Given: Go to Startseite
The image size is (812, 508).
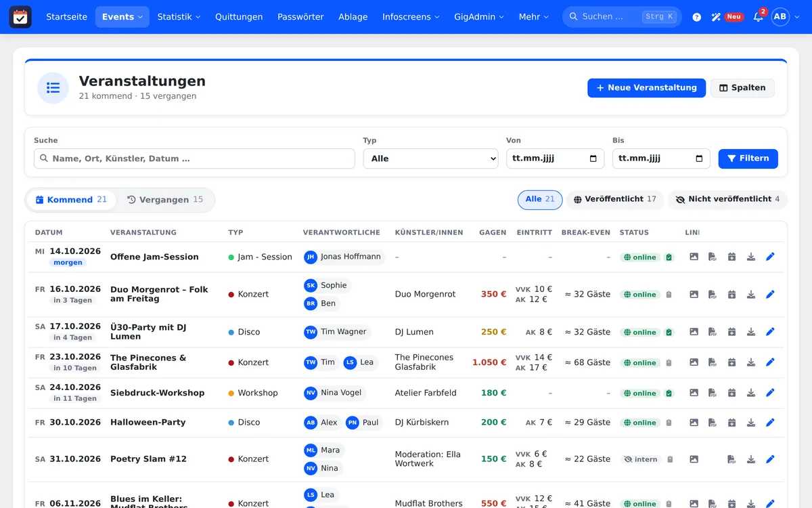Looking at the screenshot, I should pyautogui.click(x=66, y=17).
